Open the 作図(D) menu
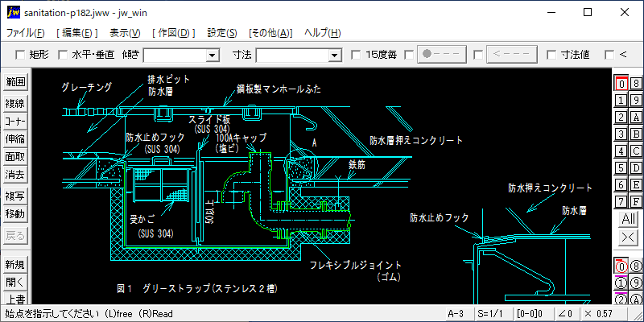The width and height of the screenshot is (644, 322). 173,33
